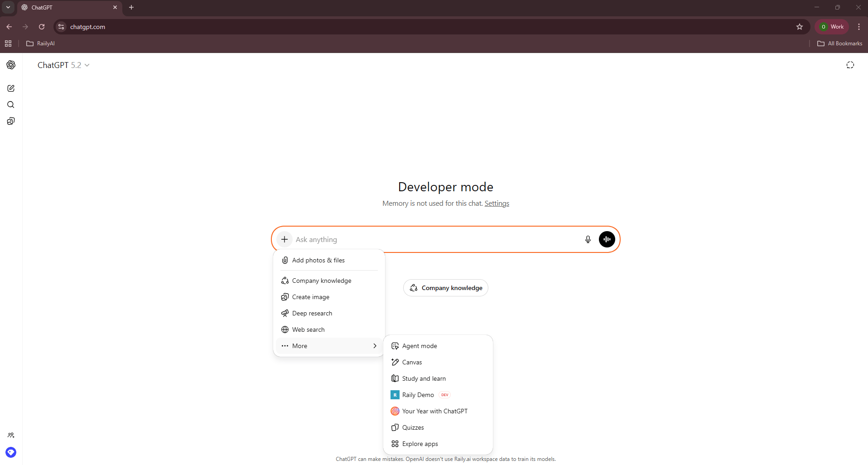The height and width of the screenshot is (465, 868).
Task: Expand the More submenu
Action: 329,346
